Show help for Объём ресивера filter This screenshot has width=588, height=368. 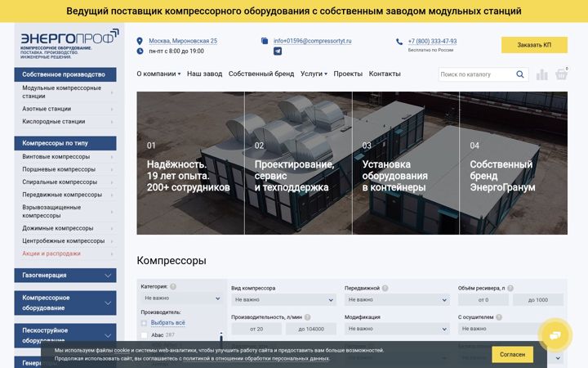[510, 288]
